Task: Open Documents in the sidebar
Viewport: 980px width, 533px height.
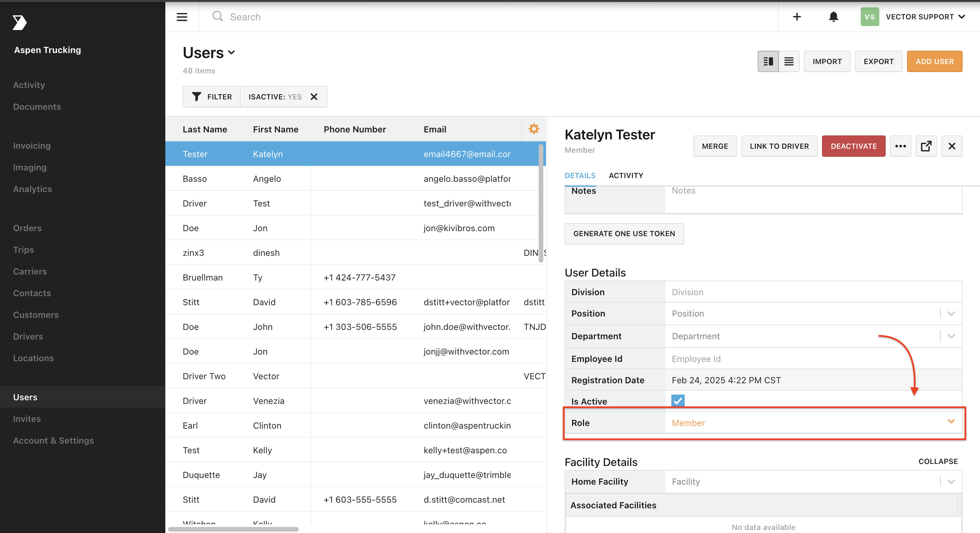Action: click(37, 107)
